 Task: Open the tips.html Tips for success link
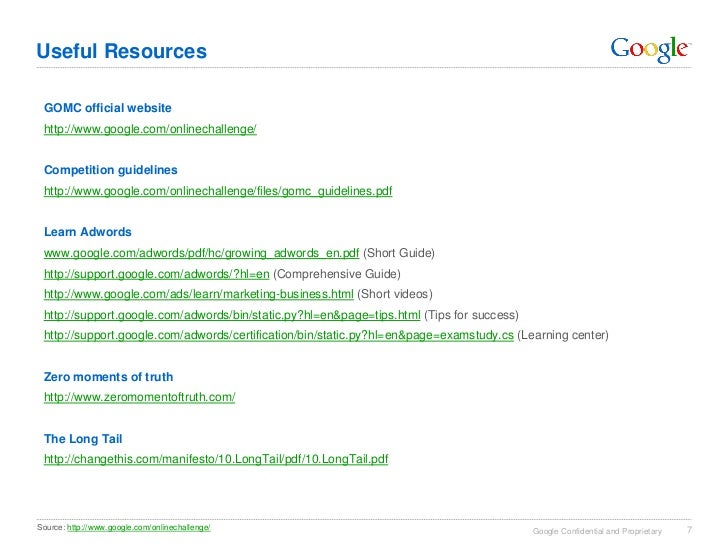tap(232, 315)
